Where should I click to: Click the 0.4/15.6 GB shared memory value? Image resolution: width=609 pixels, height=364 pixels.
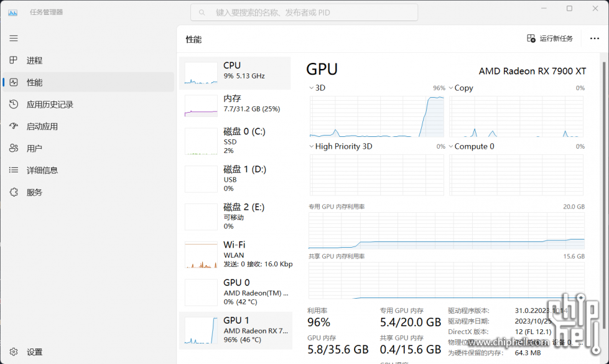(x=411, y=349)
